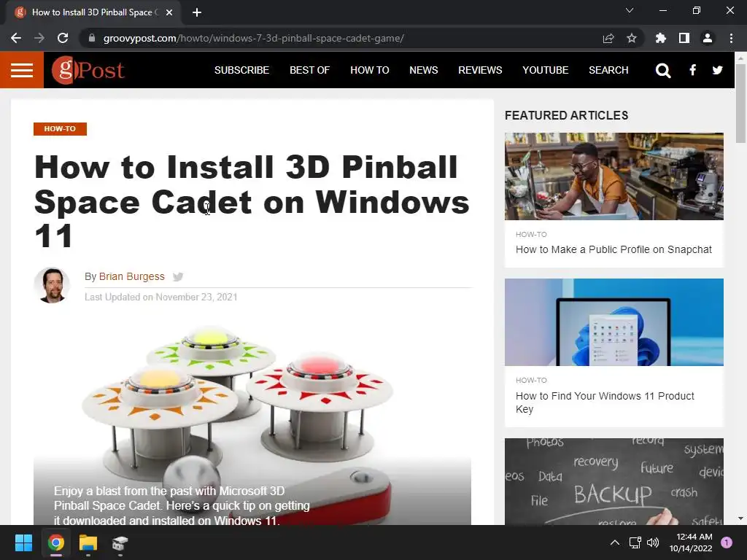The image size is (747, 560).
Task: Show hidden system tray icons
Action: click(615, 542)
